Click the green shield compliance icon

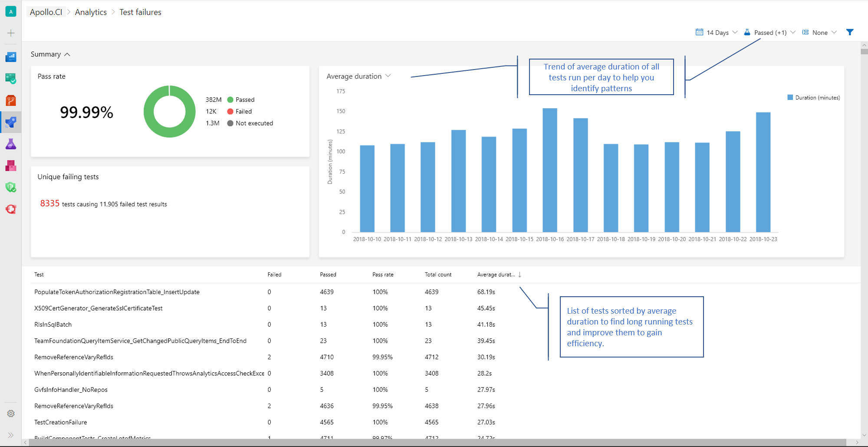click(11, 188)
